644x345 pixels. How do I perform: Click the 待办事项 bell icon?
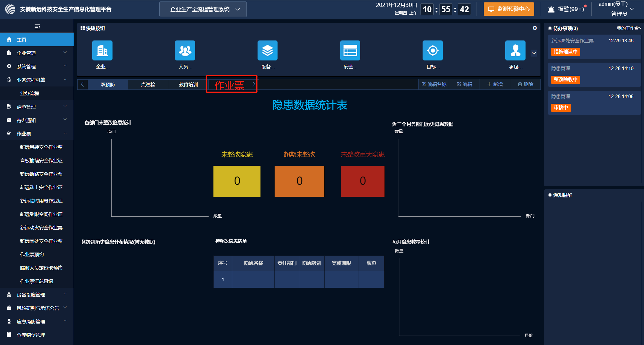[550, 28]
